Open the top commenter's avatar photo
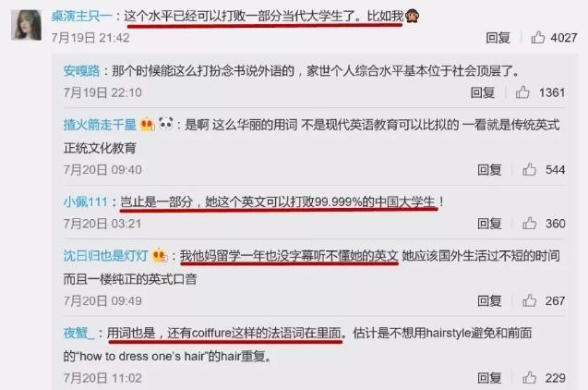The image size is (588, 390). pos(26,25)
